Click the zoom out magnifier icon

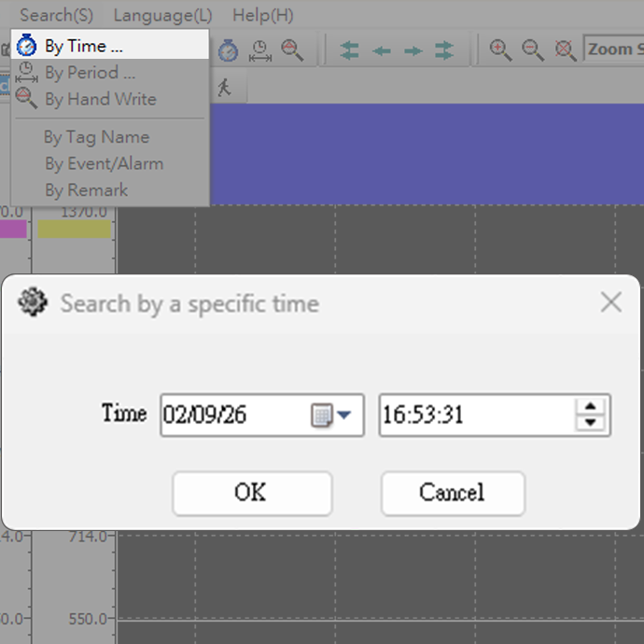pos(533,50)
